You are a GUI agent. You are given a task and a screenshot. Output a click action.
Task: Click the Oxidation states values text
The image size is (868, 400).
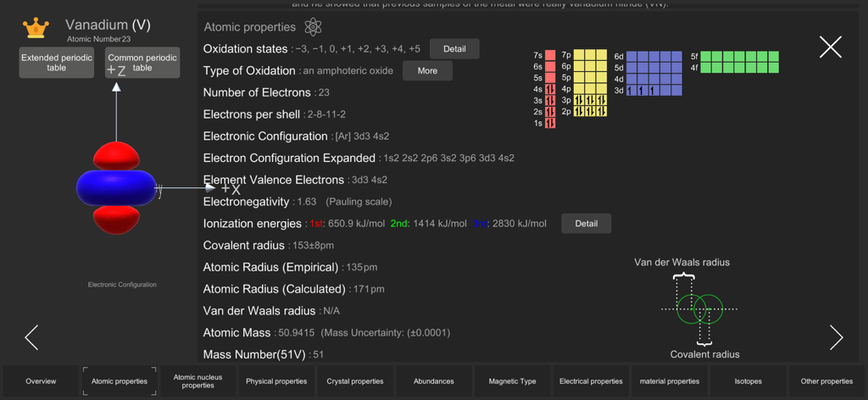point(358,49)
